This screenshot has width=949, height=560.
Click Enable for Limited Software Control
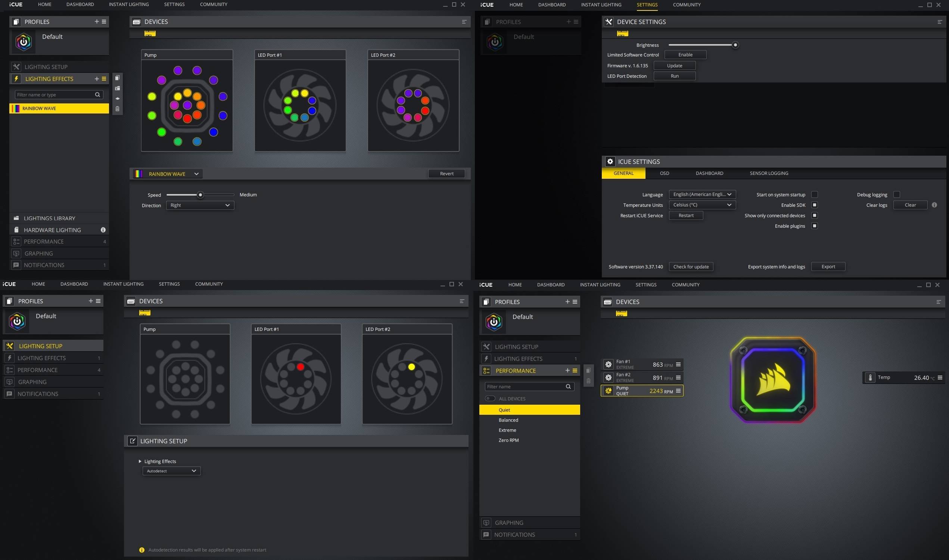[x=685, y=55]
